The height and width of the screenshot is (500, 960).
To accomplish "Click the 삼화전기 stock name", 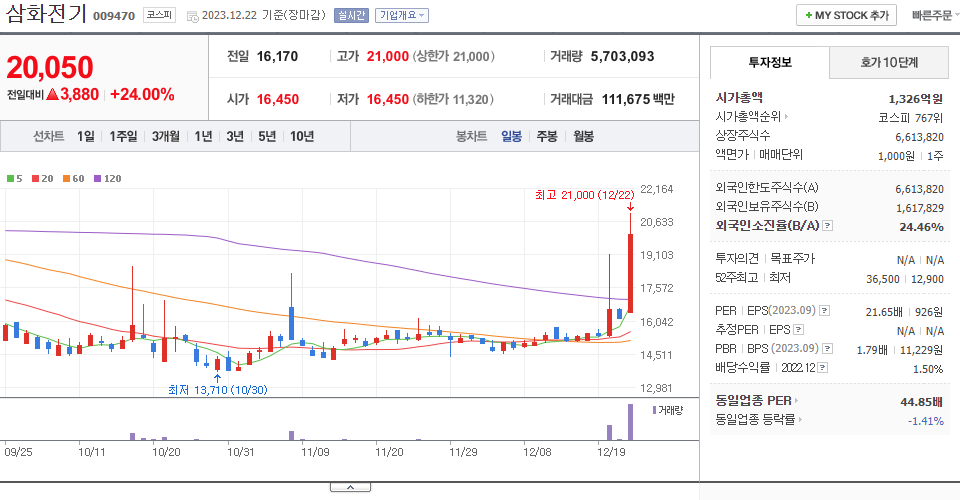I will click(x=46, y=13).
